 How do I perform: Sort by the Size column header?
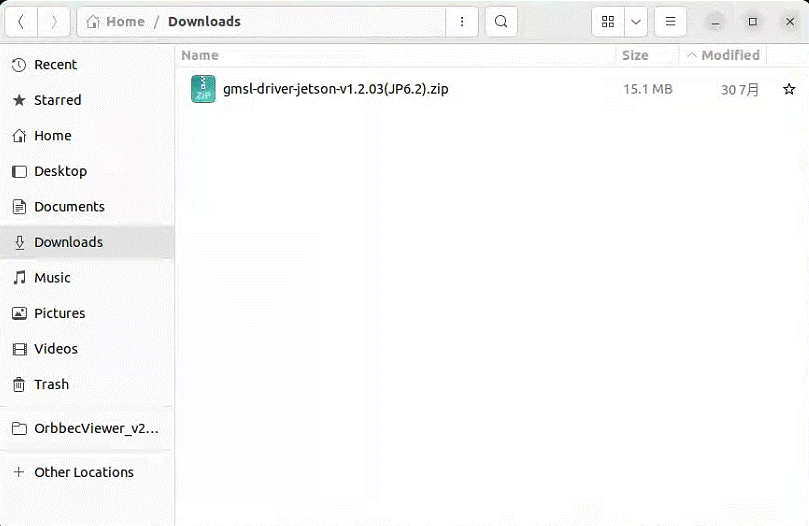click(x=635, y=55)
